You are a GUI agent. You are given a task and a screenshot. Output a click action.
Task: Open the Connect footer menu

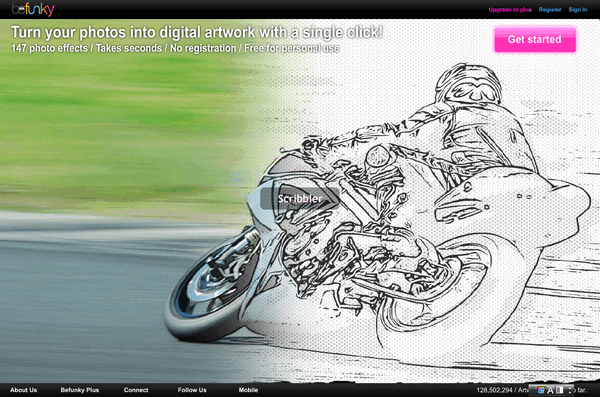click(x=136, y=390)
